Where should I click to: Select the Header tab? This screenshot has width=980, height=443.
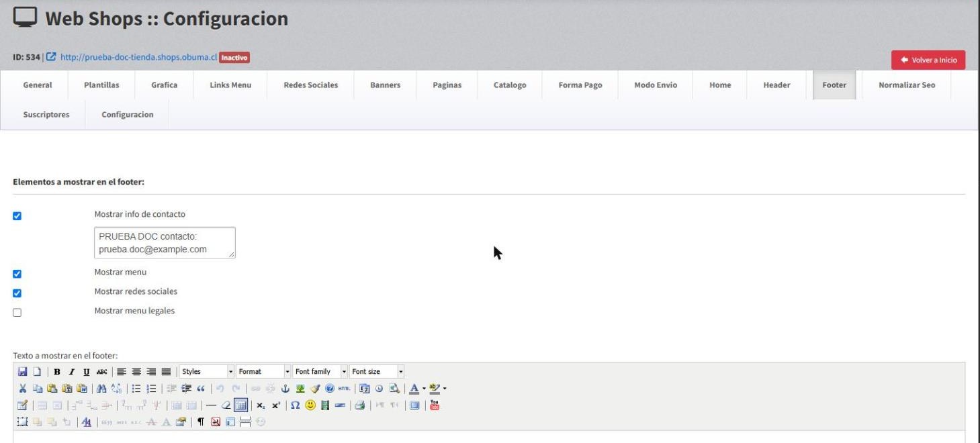[x=776, y=85]
